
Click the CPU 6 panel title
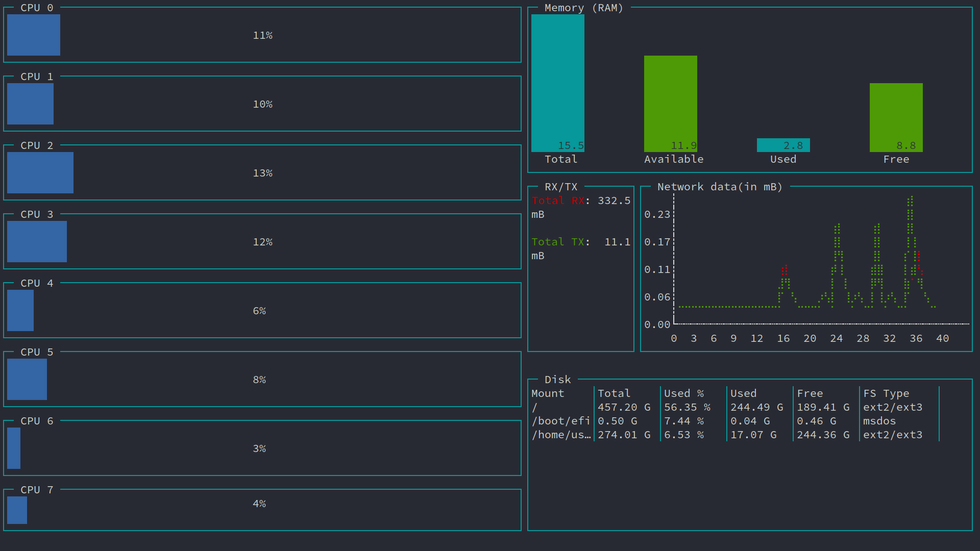pos(37,421)
